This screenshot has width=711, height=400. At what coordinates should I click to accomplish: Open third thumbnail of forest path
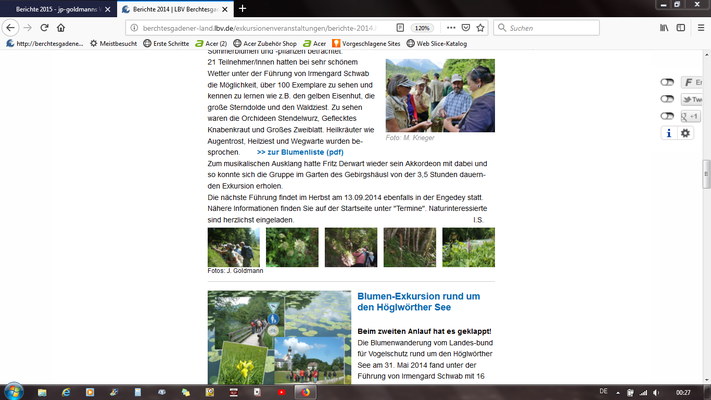tap(351, 247)
